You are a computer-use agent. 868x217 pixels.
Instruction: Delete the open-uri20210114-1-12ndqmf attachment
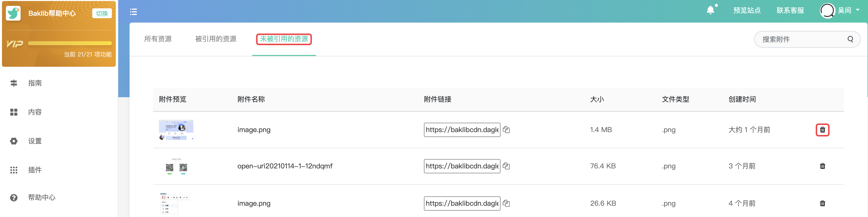coord(822,166)
